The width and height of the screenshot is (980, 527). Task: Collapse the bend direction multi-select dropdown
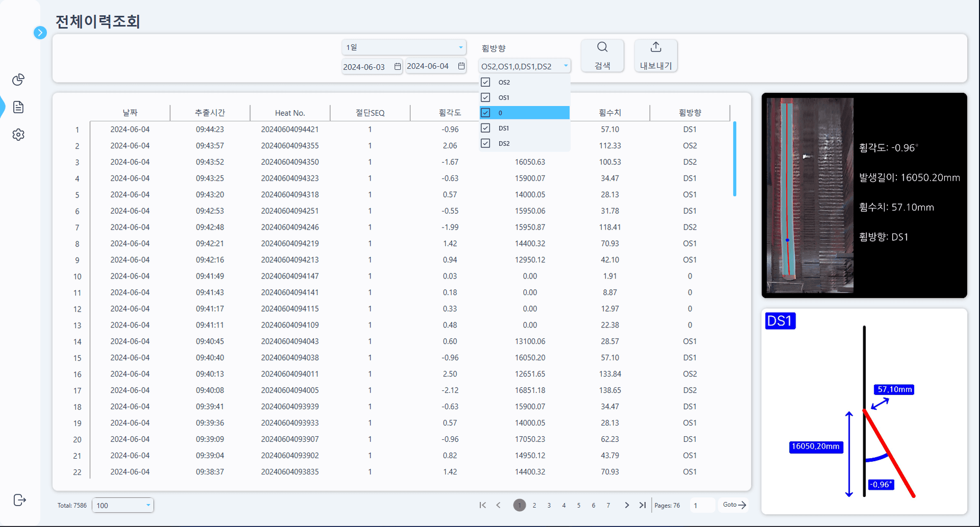tap(566, 66)
